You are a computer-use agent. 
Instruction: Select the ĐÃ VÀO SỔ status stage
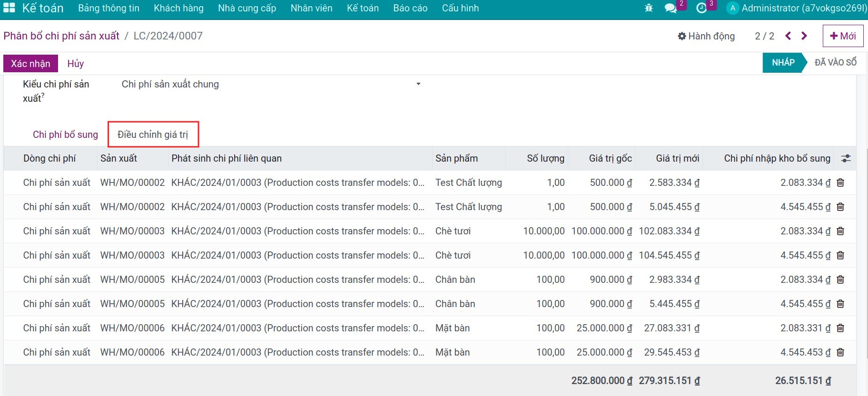coord(835,63)
